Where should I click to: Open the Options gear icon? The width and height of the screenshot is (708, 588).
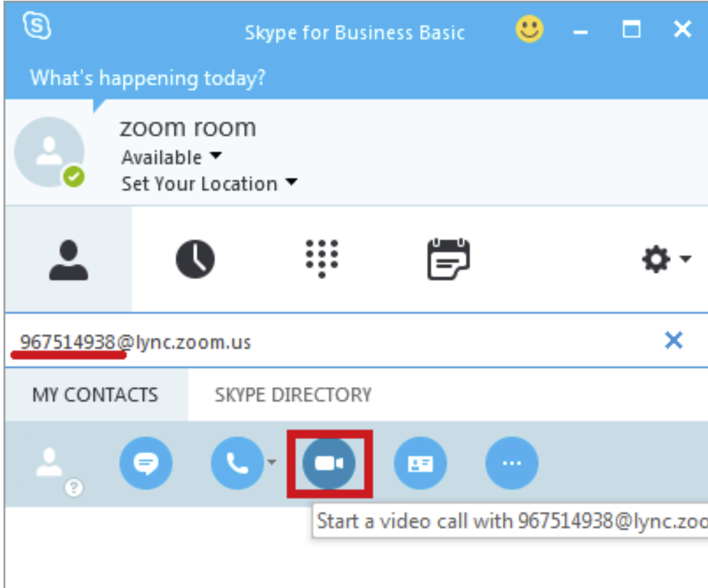(x=656, y=259)
